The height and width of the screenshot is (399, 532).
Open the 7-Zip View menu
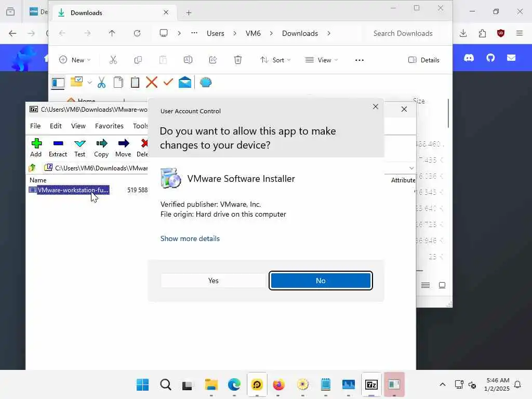point(78,126)
